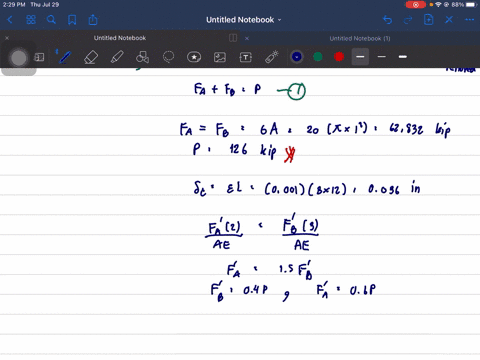Close the Untitled Notebook tab
Screen dimensions: 480x360
(x=7, y=38)
